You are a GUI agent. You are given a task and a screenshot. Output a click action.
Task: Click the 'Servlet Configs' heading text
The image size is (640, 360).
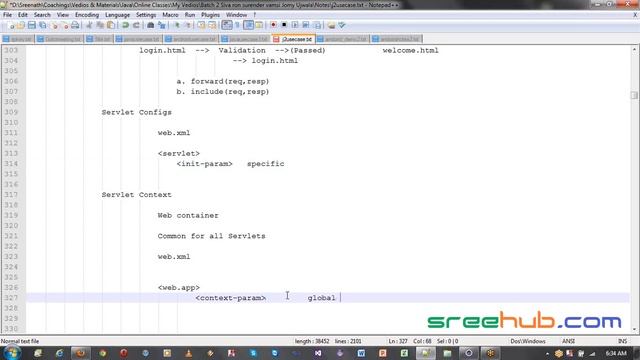(x=136, y=112)
